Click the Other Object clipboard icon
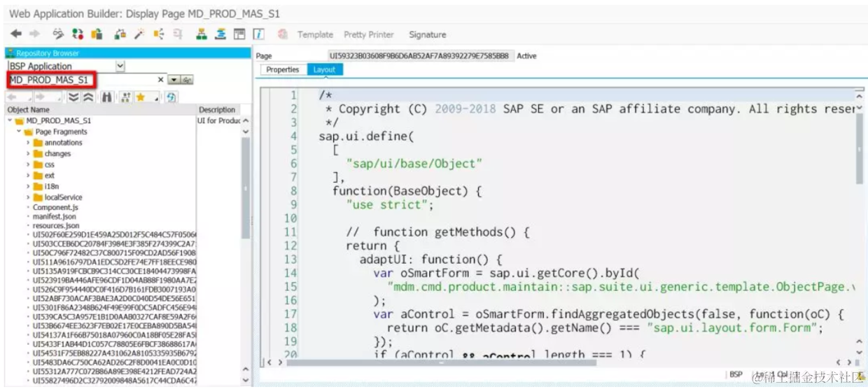Viewport: 868px width, 389px height. [x=97, y=34]
